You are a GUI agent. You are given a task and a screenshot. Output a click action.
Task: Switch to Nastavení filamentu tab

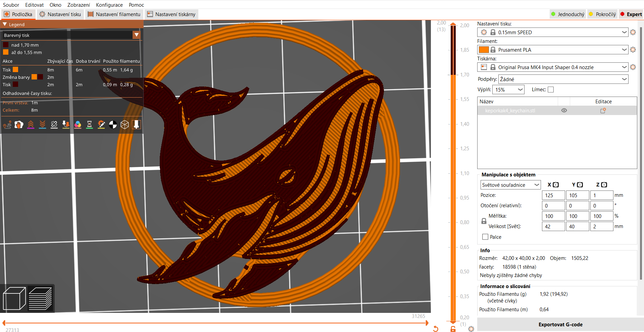(x=114, y=14)
